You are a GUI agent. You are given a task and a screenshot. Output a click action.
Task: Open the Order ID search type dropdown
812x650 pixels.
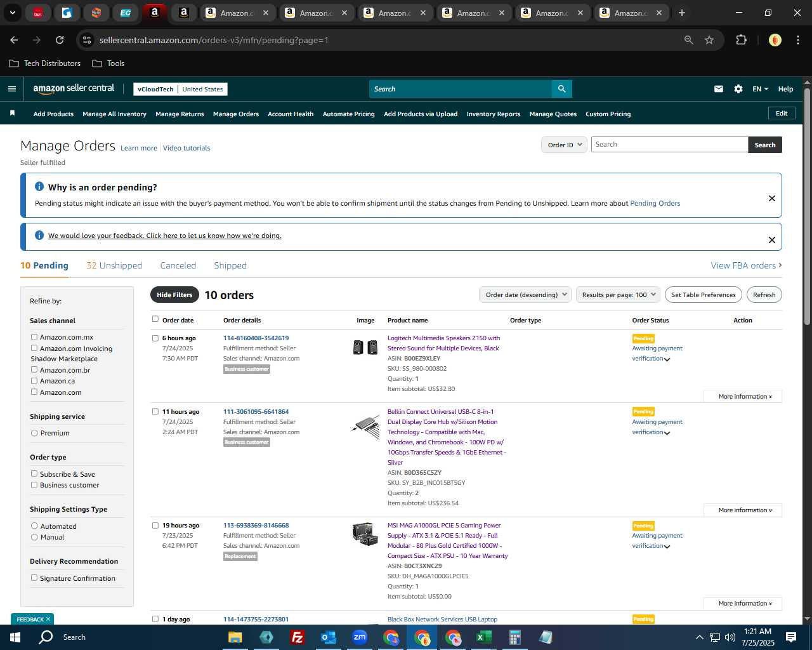[565, 145]
